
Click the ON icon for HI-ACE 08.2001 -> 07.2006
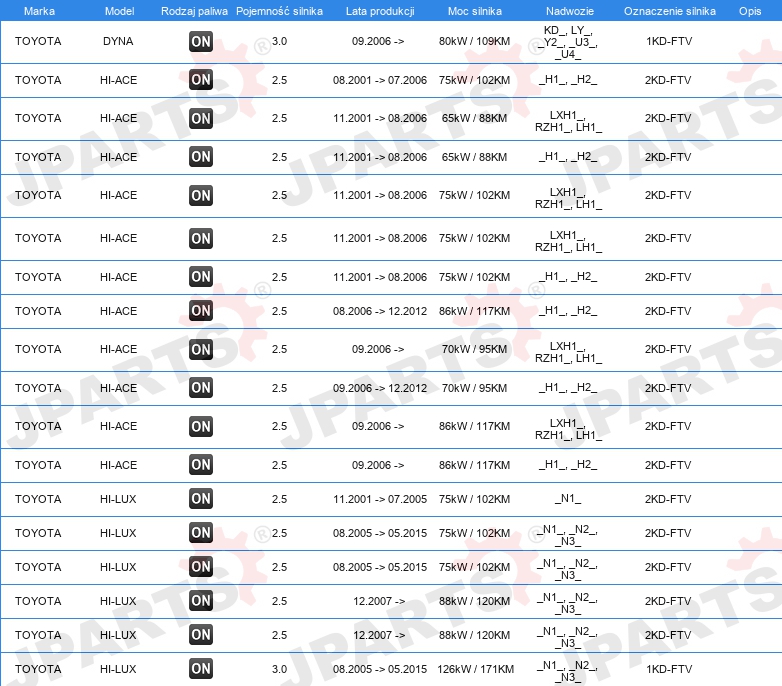tap(201, 80)
